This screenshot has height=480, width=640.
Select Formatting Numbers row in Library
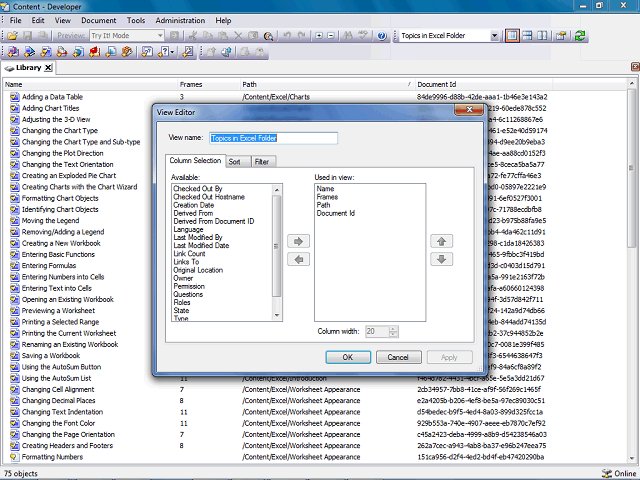52,457
